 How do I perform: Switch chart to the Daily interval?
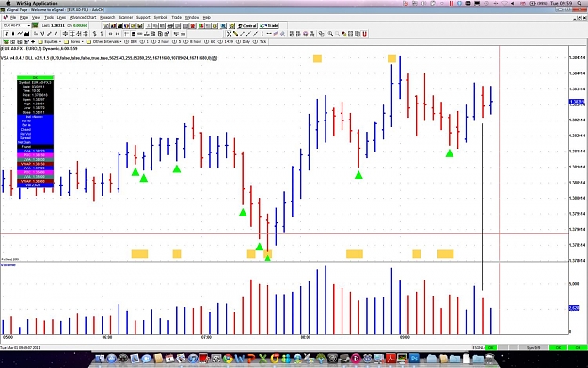coord(243,42)
